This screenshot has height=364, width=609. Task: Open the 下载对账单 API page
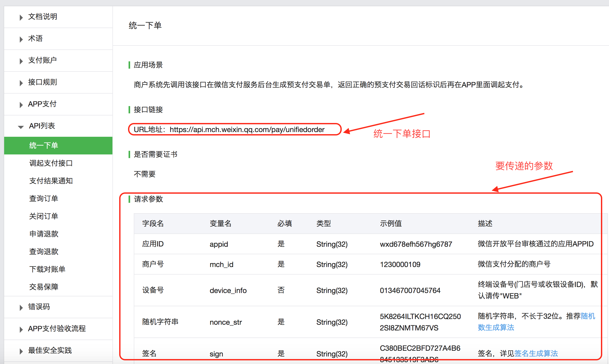pos(47,269)
